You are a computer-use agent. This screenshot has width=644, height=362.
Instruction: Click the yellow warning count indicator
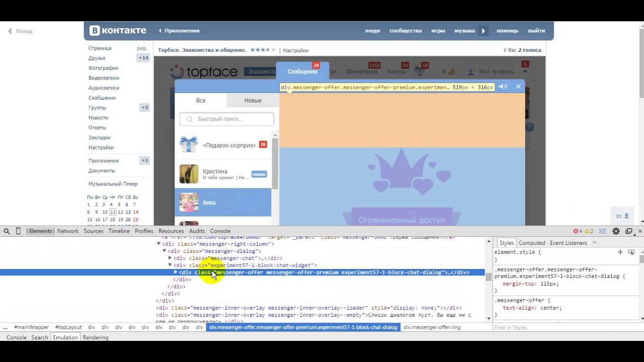coord(589,231)
